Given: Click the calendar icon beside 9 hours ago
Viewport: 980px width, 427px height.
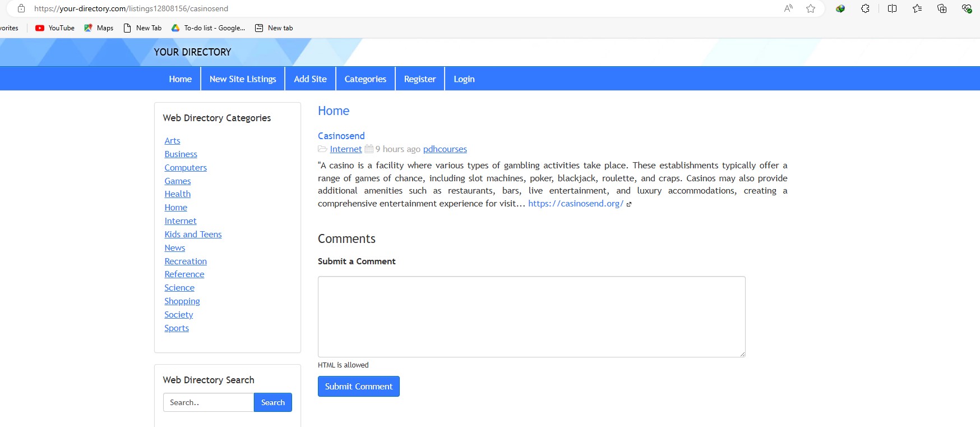Looking at the screenshot, I should (369, 149).
